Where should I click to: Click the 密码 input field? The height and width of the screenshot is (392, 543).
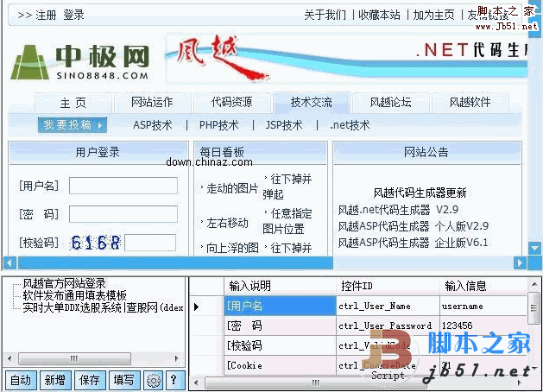(x=123, y=214)
